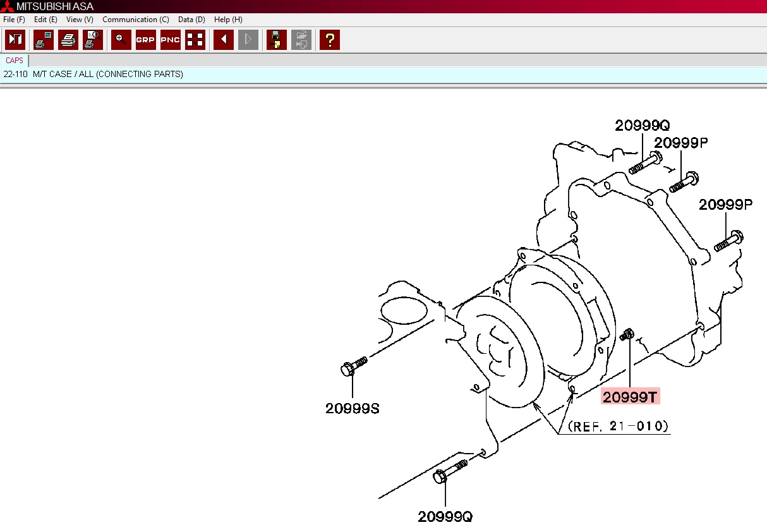Open the Edit (E) menu

(x=45, y=20)
